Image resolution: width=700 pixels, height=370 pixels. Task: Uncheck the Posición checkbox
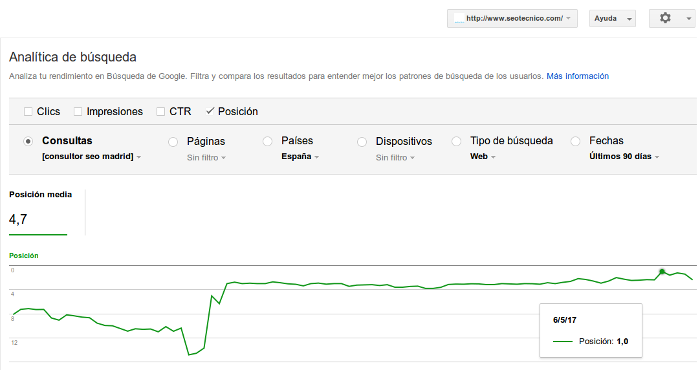(x=210, y=111)
